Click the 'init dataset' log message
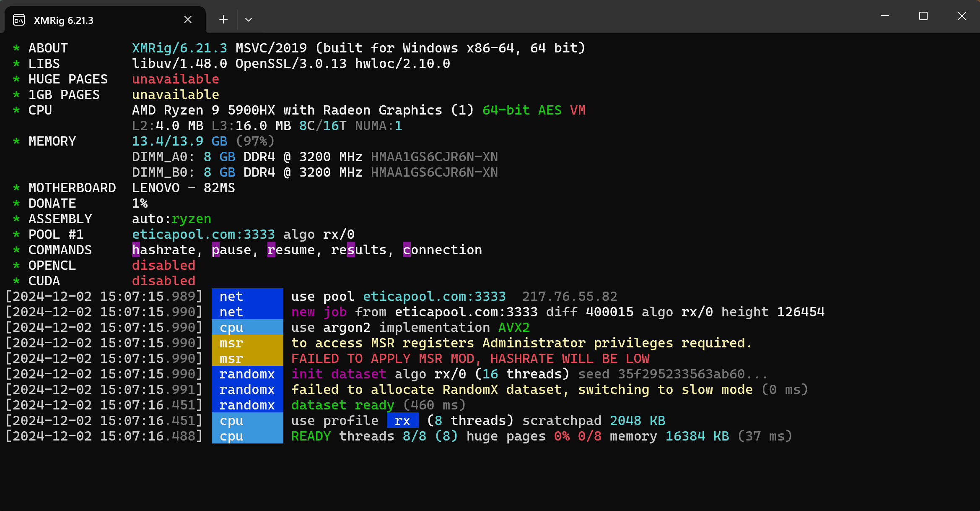980x511 pixels. tap(339, 374)
